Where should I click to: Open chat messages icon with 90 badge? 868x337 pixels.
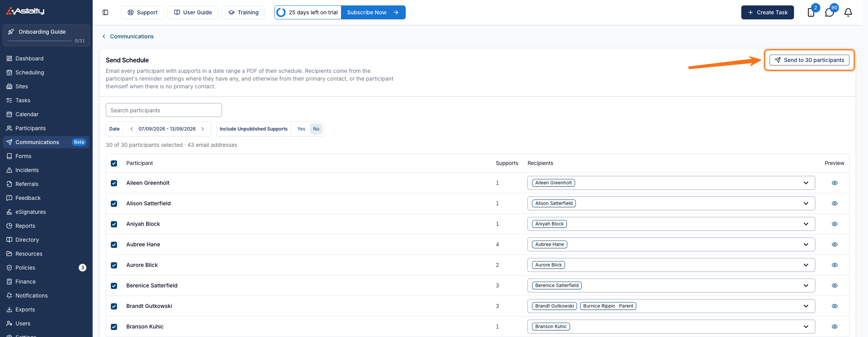point(830,12)
